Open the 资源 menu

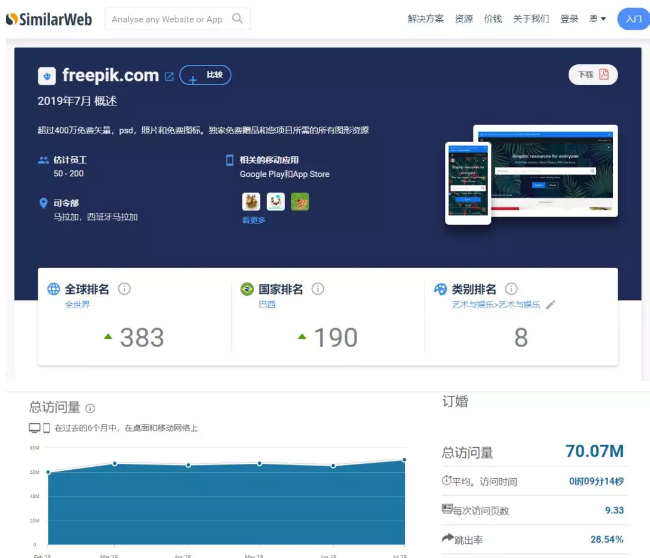tap(464, 19)
